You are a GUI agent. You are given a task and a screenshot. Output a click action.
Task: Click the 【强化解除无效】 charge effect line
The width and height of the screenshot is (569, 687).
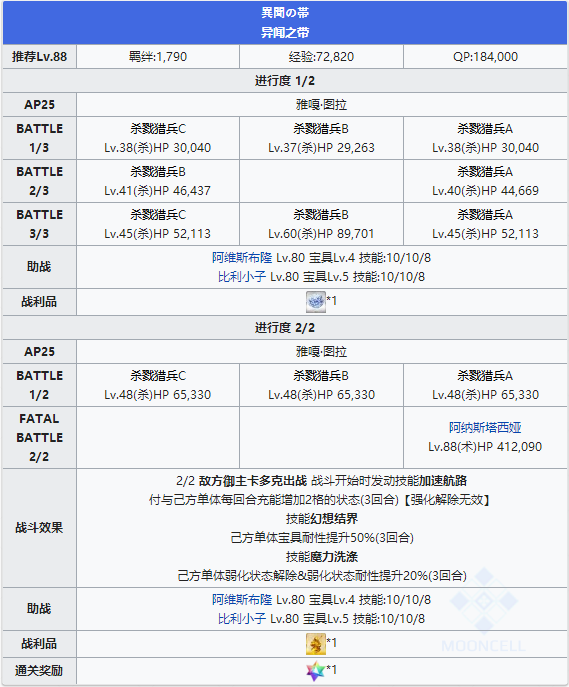(322, 499)
